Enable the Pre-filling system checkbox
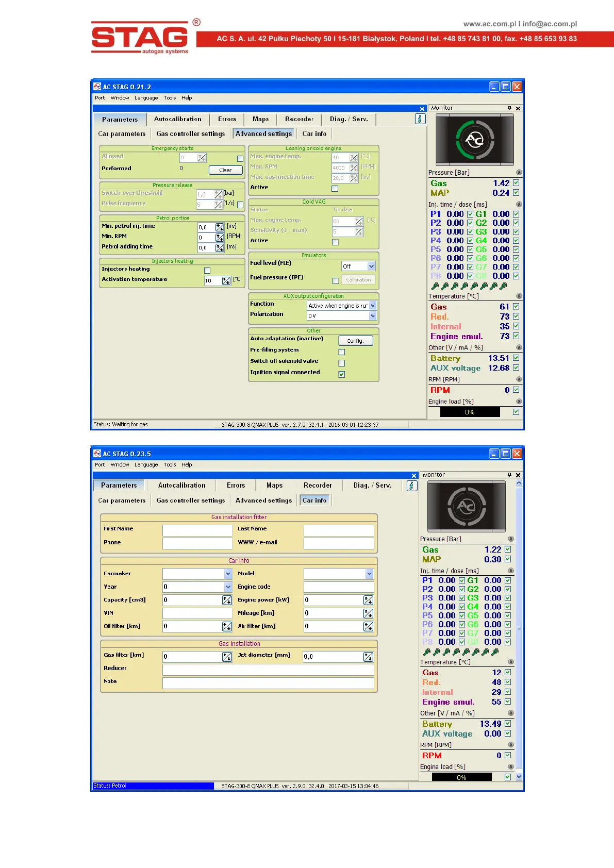 [341, 352]
